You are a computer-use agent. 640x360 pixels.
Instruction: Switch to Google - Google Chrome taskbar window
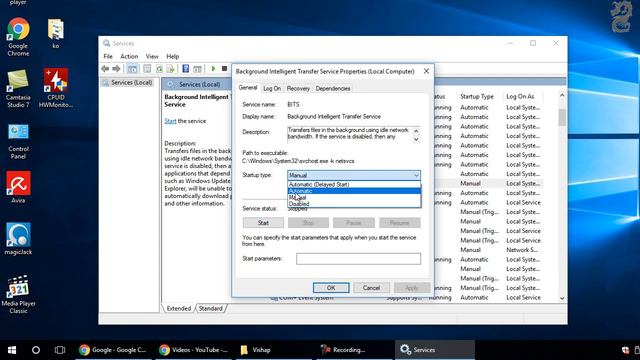(114, 350)
